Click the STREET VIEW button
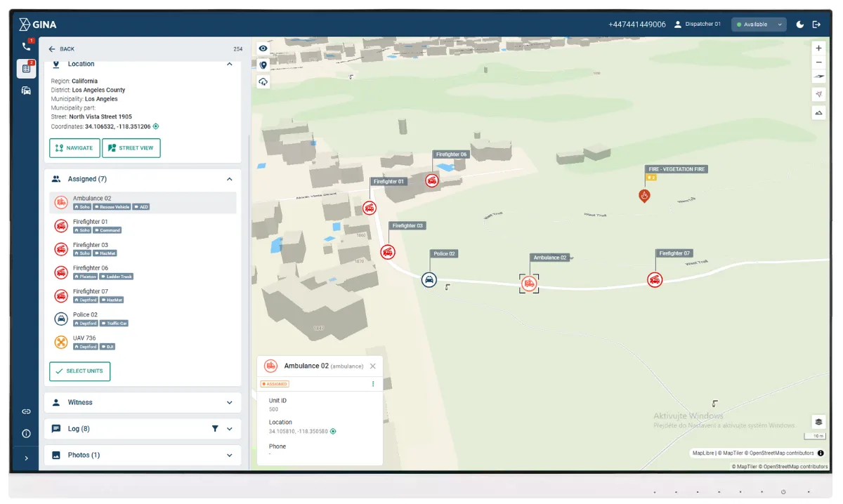 click(x=130, y=148)
